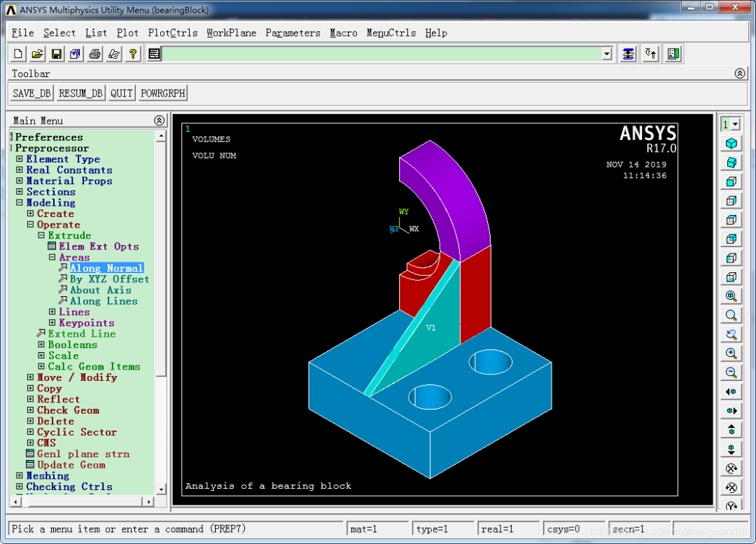The image size is (756, 544).
Task: Open the Update Geom item
Action: 71,465
